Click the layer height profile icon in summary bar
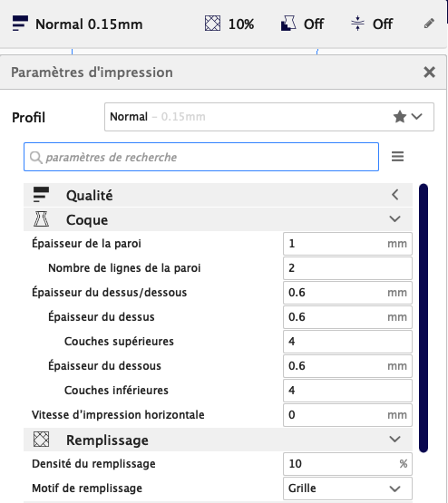448x503 pixels. pos(20,24)
